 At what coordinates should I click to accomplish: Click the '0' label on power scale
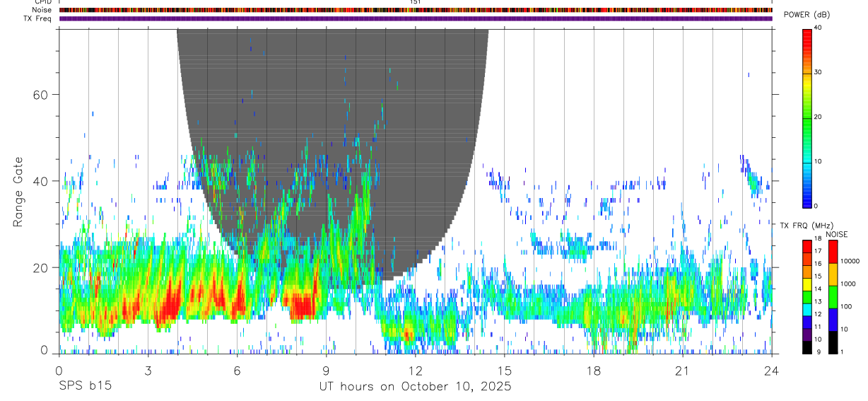[815, 206]
